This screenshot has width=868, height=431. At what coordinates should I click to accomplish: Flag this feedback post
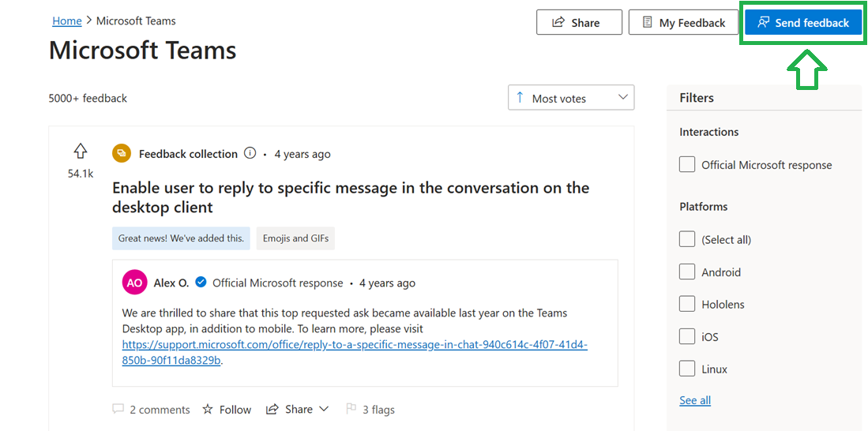pyautogui.click(x=370, y=410)
